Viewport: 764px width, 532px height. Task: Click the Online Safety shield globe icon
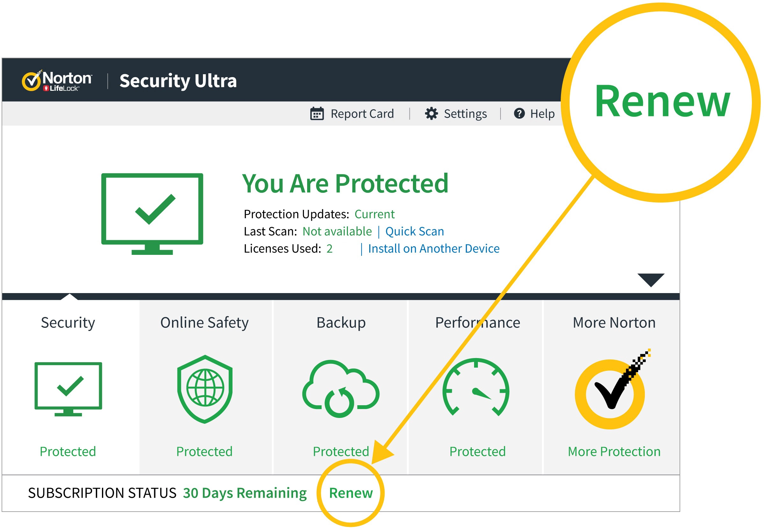tap(205, 389)
